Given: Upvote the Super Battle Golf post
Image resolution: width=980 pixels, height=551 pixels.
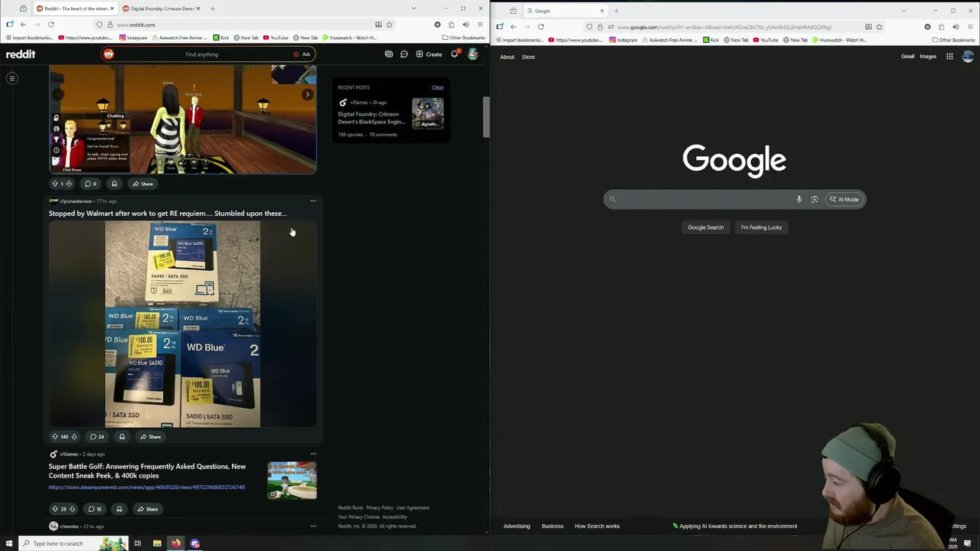Looking at the screenshot, I should tap(54, 509).
